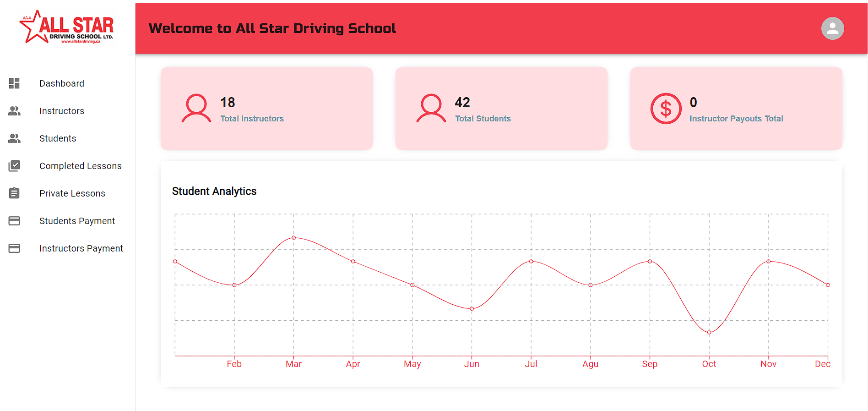Select Private Lessons in the sidebar
This screenshot has width=868, height=411.
point(72,193)
